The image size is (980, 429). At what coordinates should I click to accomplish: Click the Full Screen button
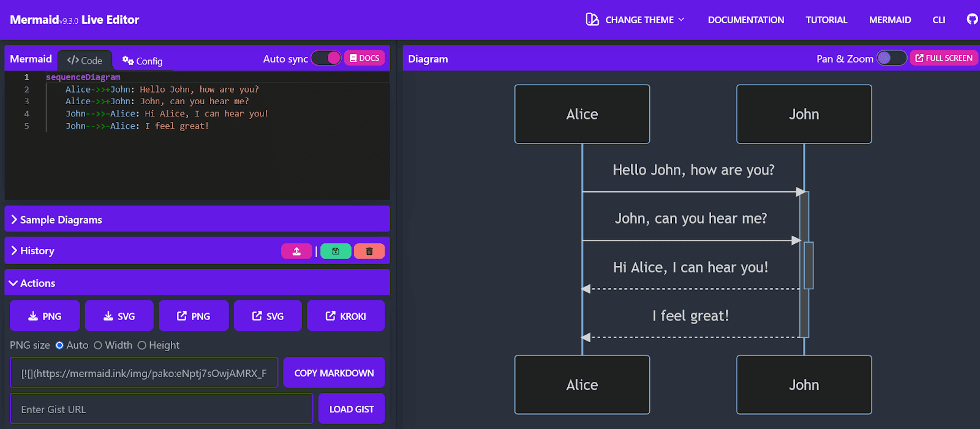point(944,58)
